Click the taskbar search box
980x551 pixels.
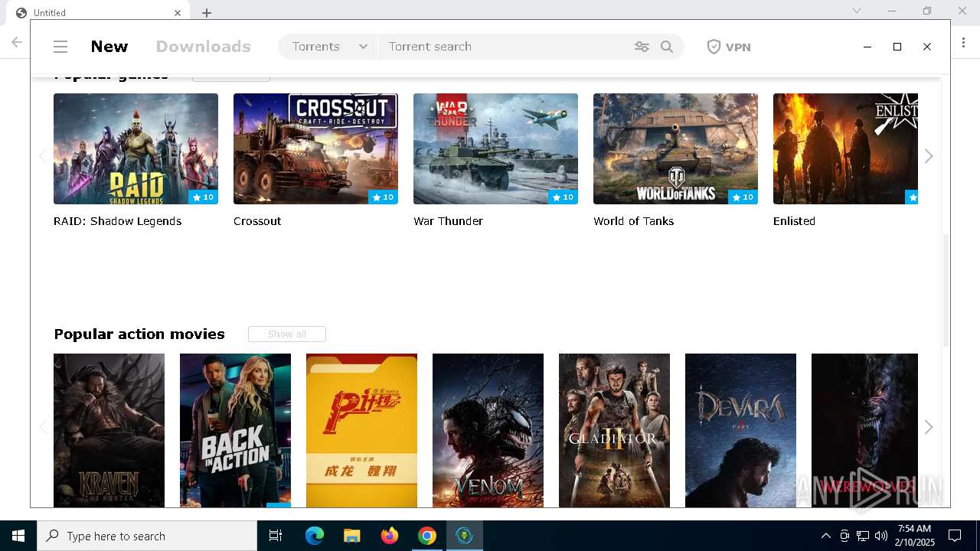147,536
